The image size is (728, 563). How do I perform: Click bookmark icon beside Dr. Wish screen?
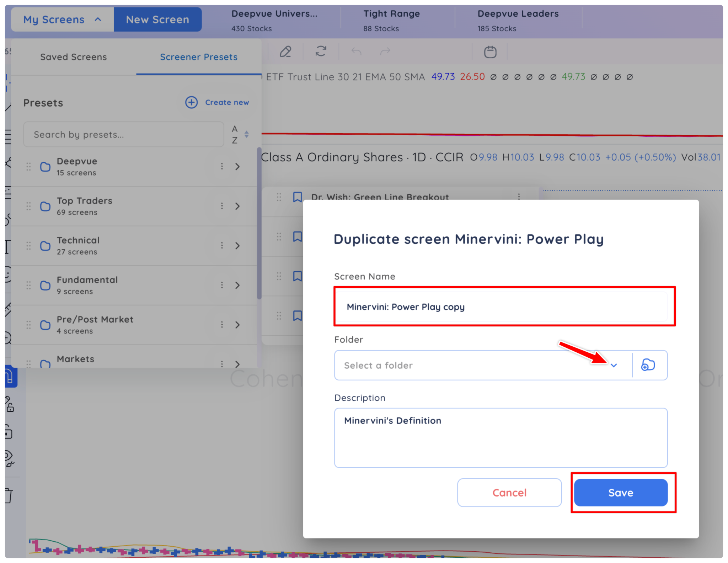click(x=298, y=197)
